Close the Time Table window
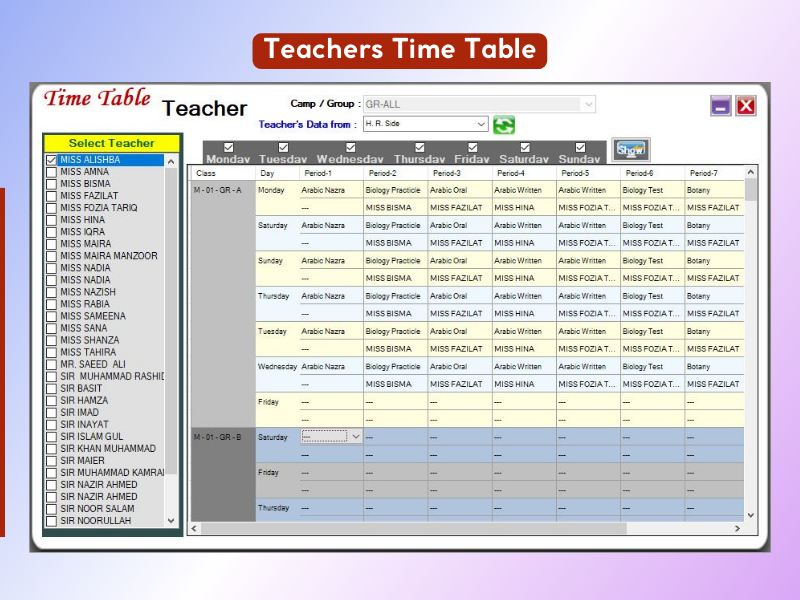The height and width of the screenshot is (600, 800). point(746,106)
